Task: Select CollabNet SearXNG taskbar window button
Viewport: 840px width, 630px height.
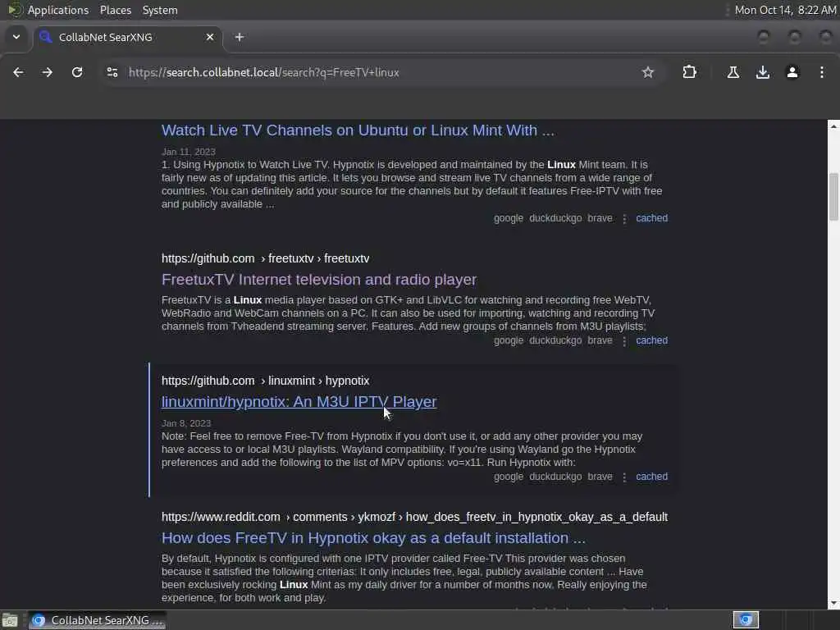Action: [x=97, y=620]
